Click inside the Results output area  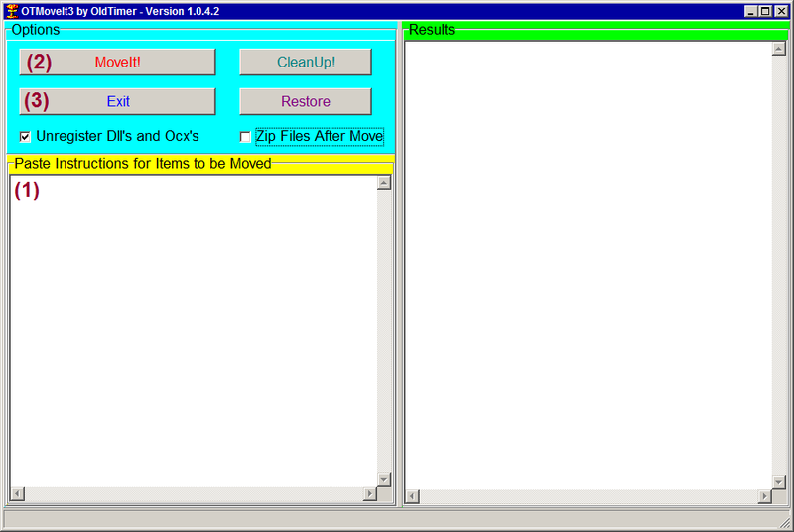click(589, 266)
